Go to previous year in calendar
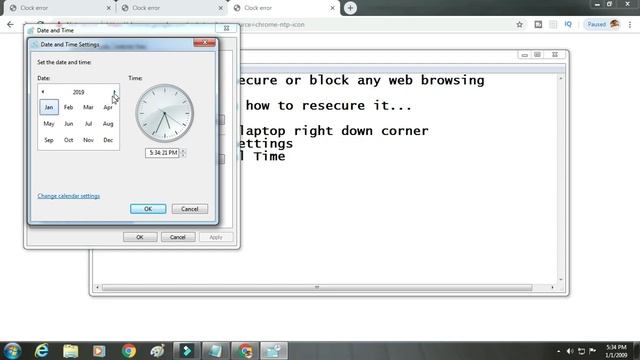Viewport: 640px width, 360px height. tap(43, 92)
